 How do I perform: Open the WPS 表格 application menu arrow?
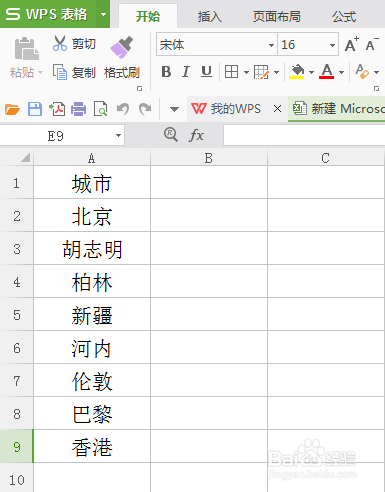103,14
